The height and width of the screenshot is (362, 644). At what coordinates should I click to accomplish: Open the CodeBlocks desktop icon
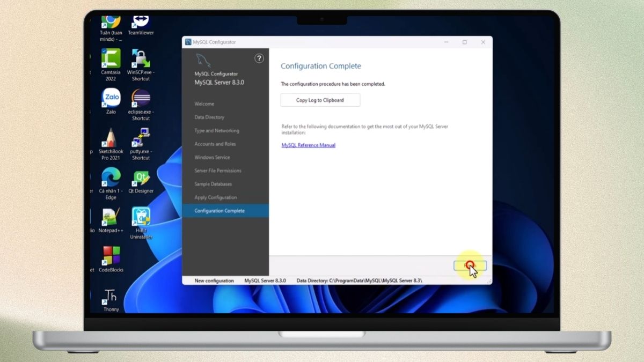pyautogui.click(x=111, y=256)
